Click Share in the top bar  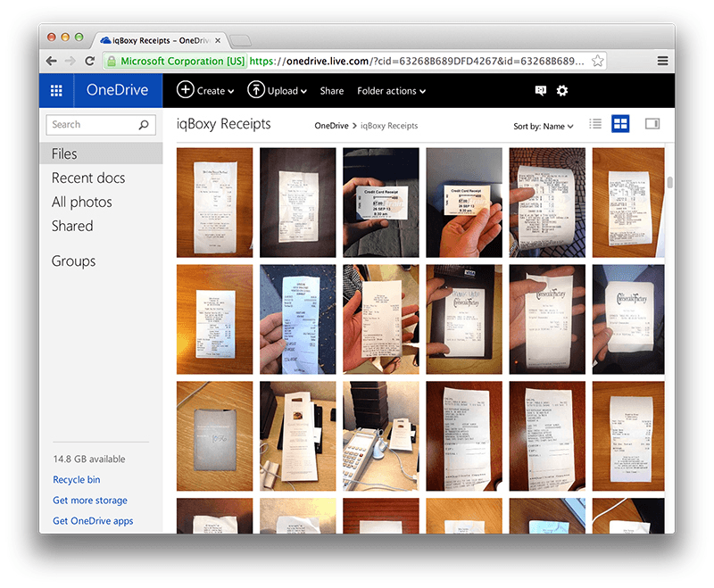[331, 90]
